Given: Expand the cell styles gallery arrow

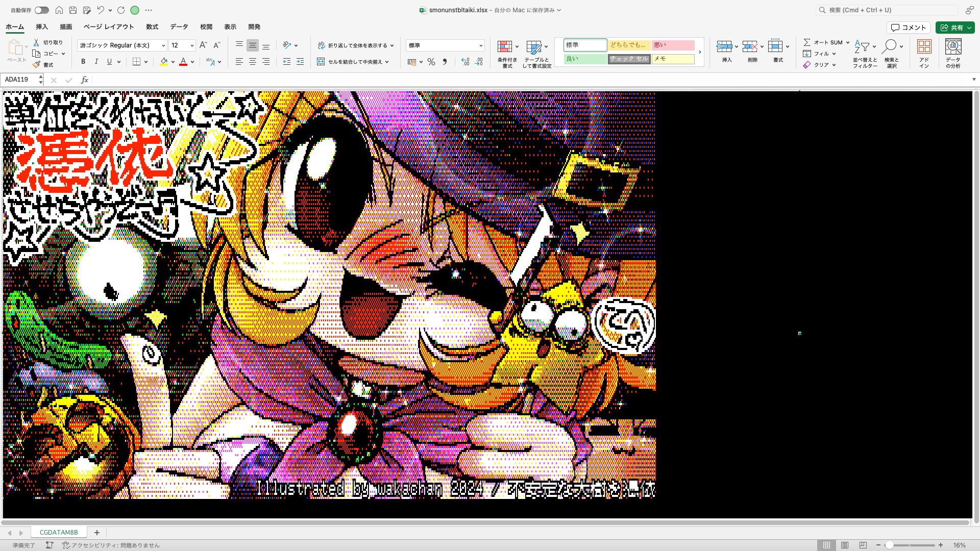Looking at the screenshot, I should (x=700, y=52).
